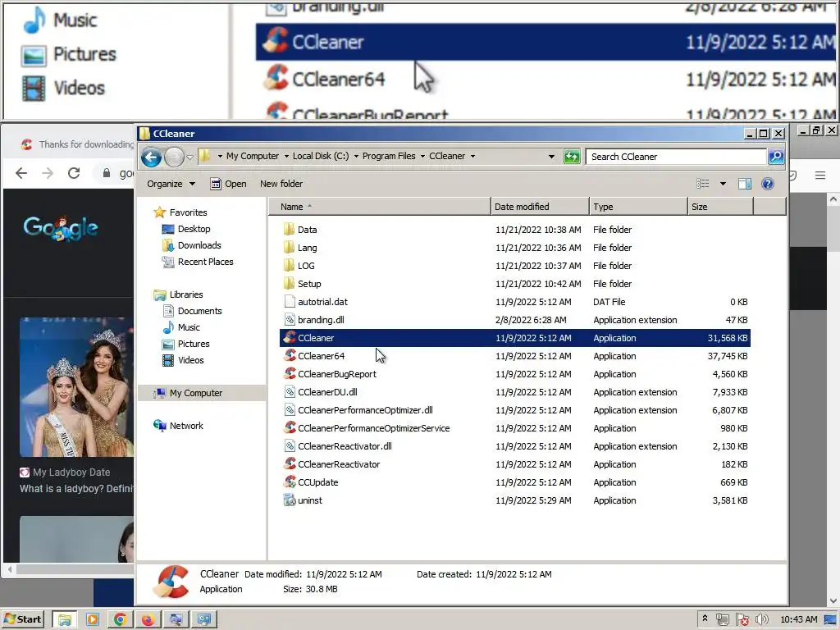The image size is (840, 630).
Task: Click the volume speaker icon in system tray
Action: [762, 619]
